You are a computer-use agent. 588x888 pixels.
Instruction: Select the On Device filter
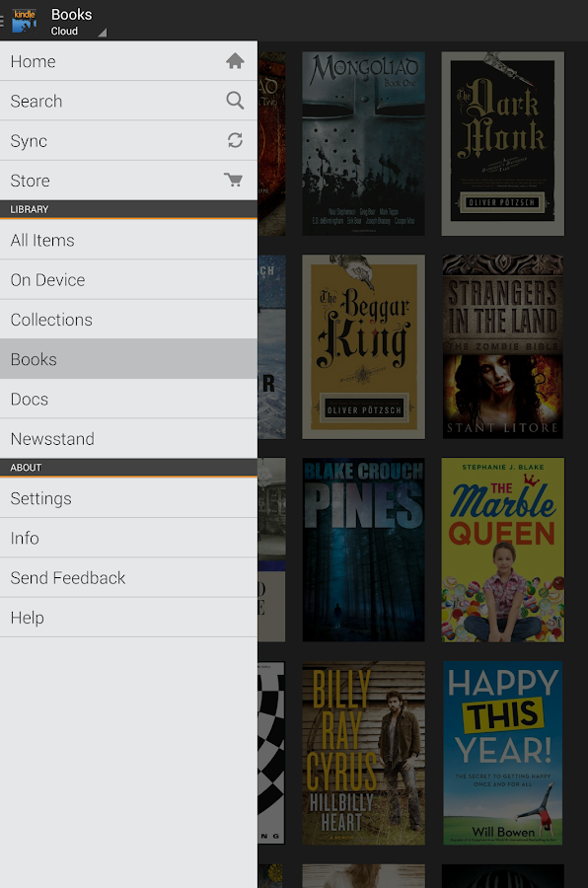click(x=128, y=280)
